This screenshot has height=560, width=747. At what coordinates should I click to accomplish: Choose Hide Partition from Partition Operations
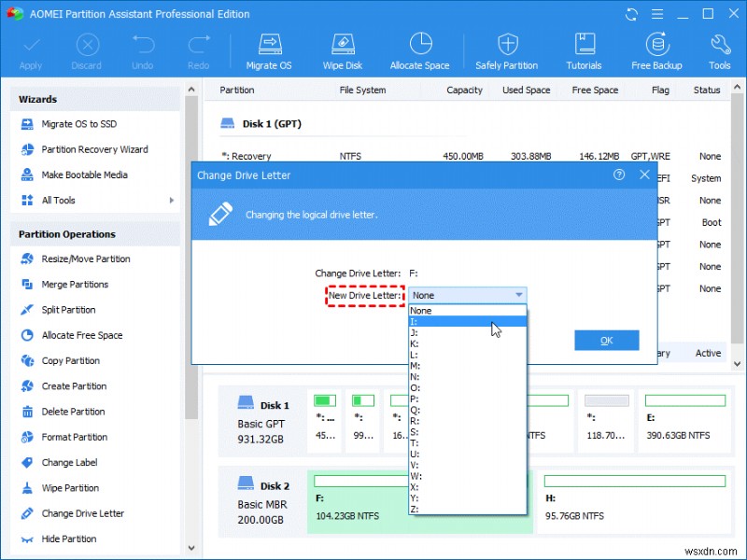pos(74,539)
